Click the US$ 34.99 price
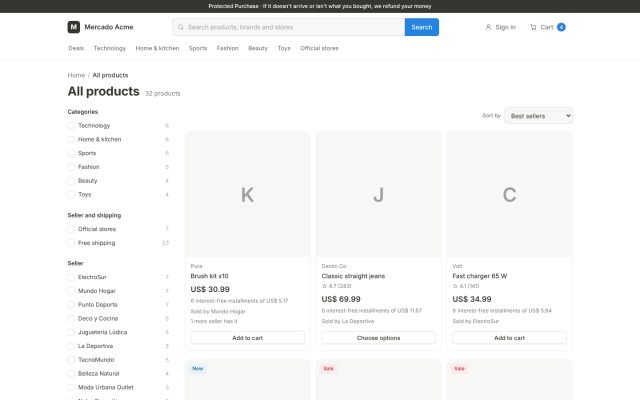The width and height of the screenshot is (640, 400). click(x=472, y=299)
